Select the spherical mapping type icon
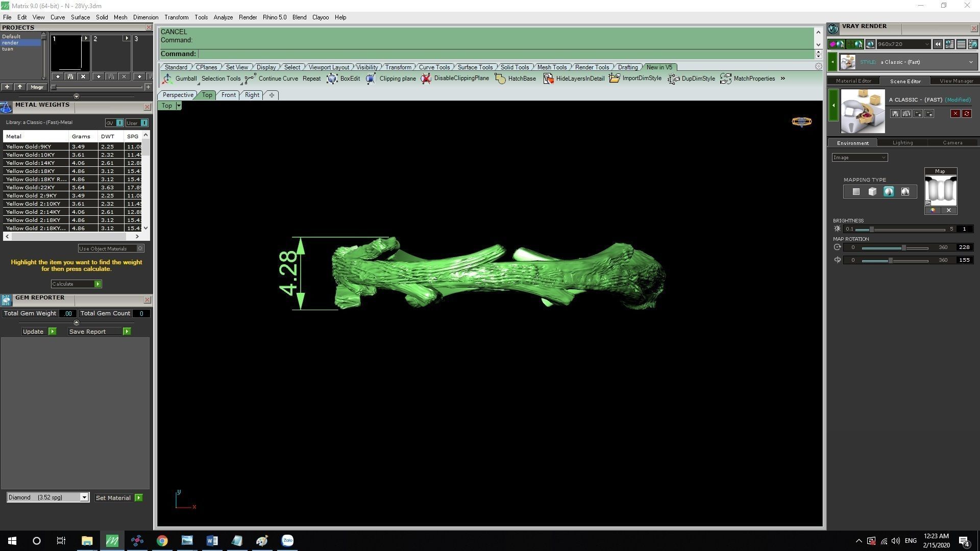This screenshot has width=980, height=551. (889, 192)
